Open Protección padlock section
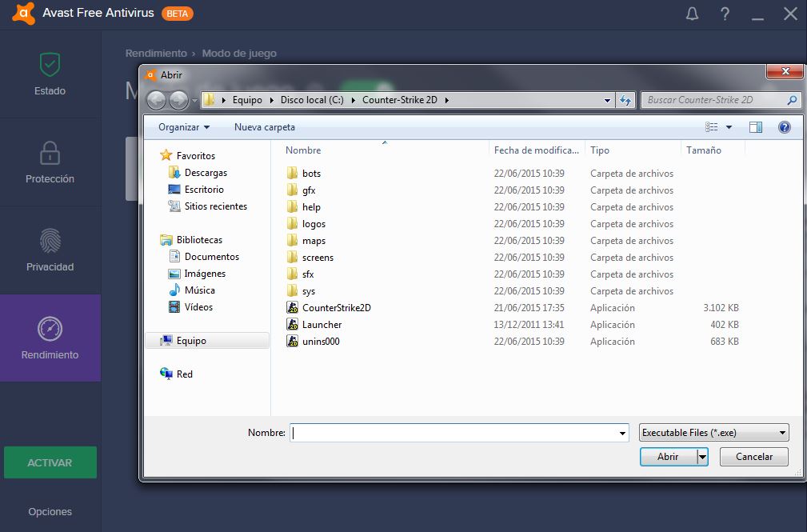This screenshot has height=532, width=807. coord(50,162)
